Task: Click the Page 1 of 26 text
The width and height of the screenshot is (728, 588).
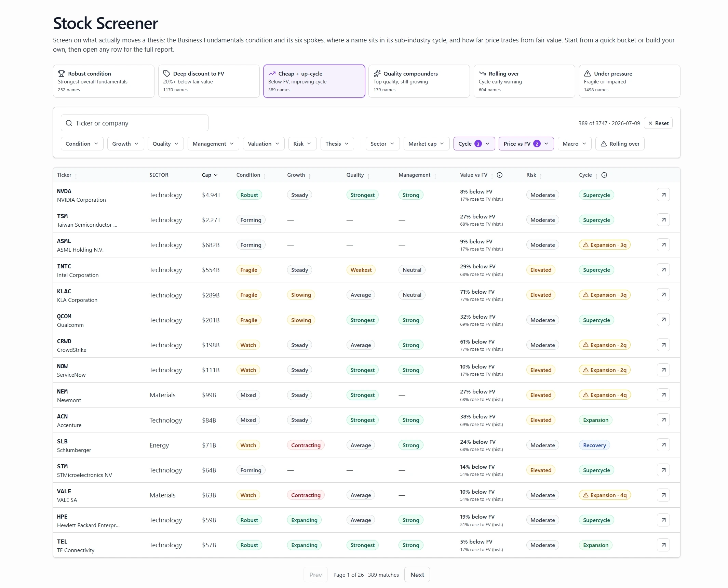Action: point(348,575)
